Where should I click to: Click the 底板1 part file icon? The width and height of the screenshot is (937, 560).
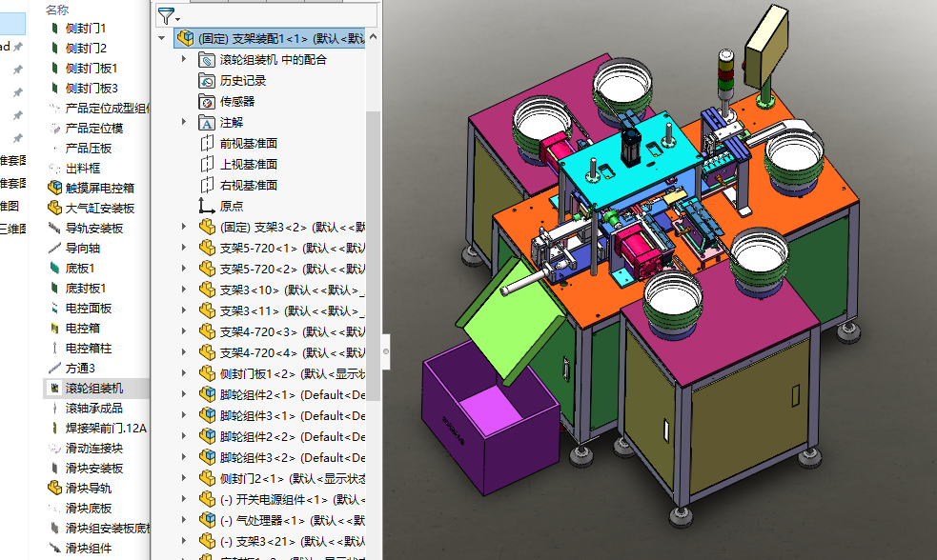(54, 268)
